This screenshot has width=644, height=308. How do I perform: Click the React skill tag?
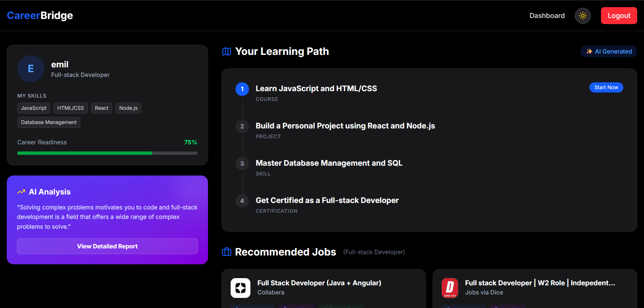click(x=102, y=108)
